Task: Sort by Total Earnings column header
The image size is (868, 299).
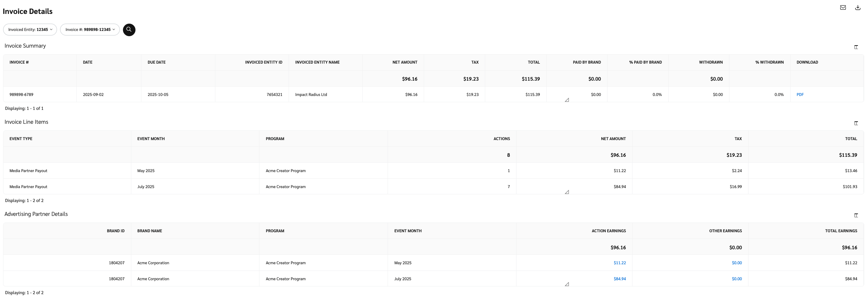Action: (x=841, y=231)
